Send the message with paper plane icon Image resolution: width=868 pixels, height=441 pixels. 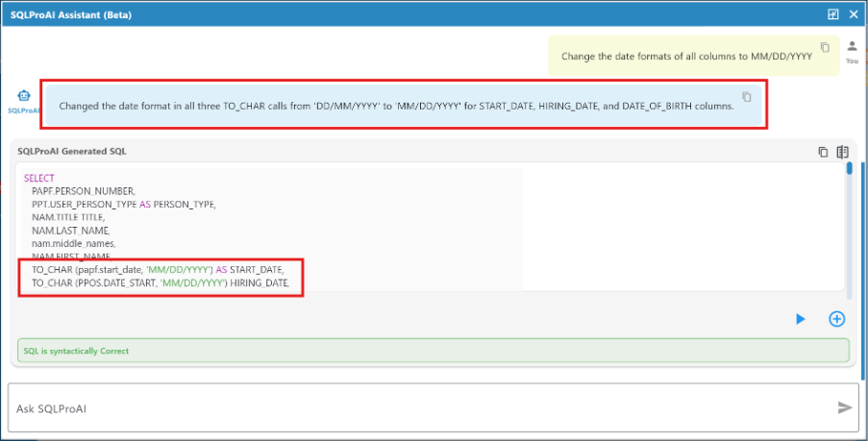click(x=845, y=407)
